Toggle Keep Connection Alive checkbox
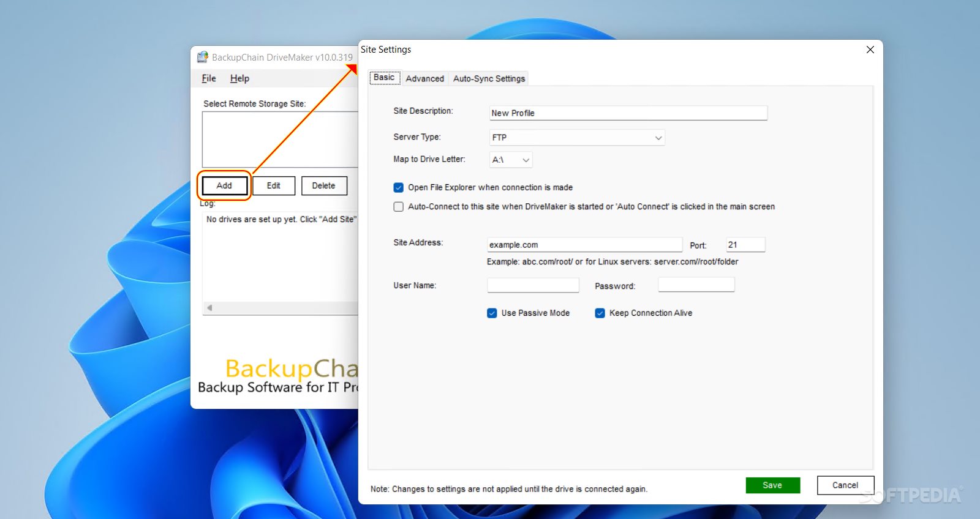Image resolution: width=980 pixels, height=519 pixels. click(x=600, y=313)
